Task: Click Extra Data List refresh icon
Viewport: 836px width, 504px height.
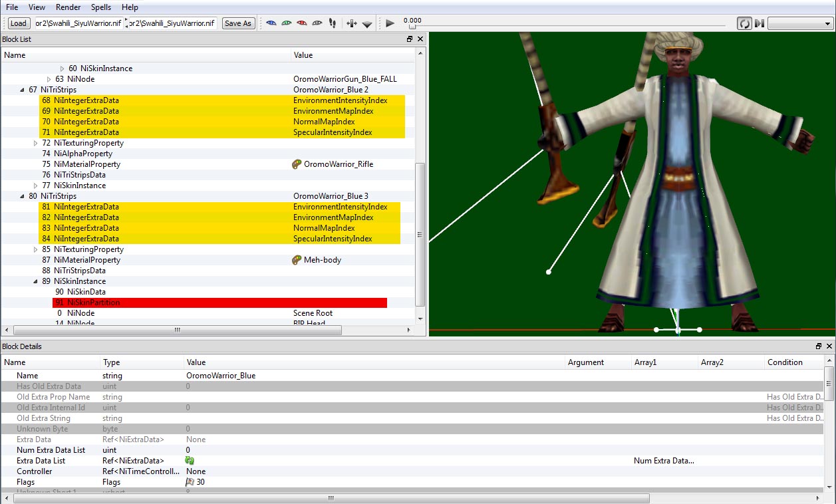Action: [x=190, y=461]
